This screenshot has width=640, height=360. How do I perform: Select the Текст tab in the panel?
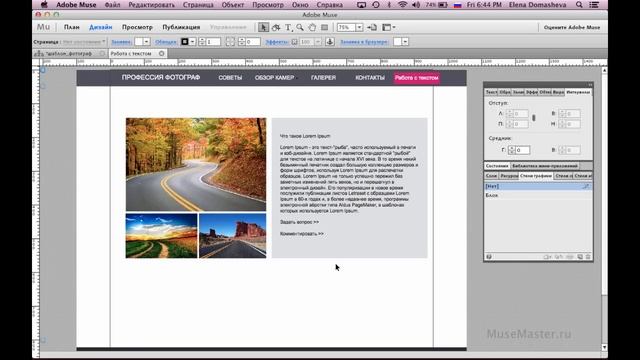[491, 92]
